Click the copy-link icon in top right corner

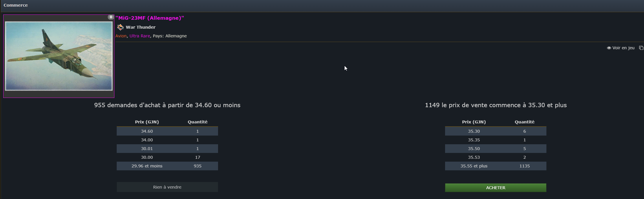coord(642,48)
